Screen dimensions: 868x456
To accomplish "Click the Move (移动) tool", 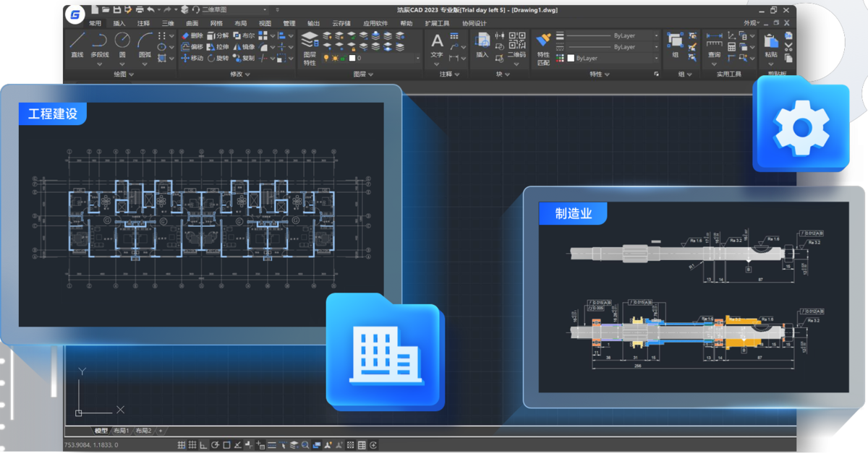I will tap(192, 58).
